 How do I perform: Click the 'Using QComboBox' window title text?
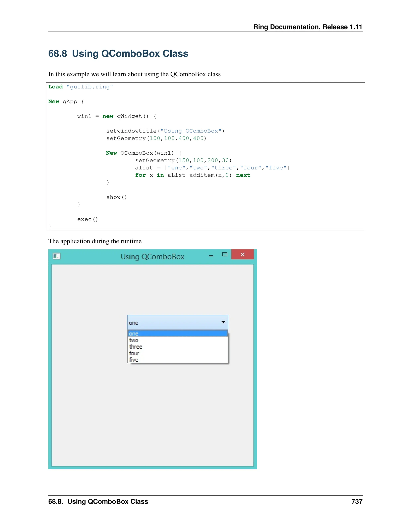tap(153, 257)
